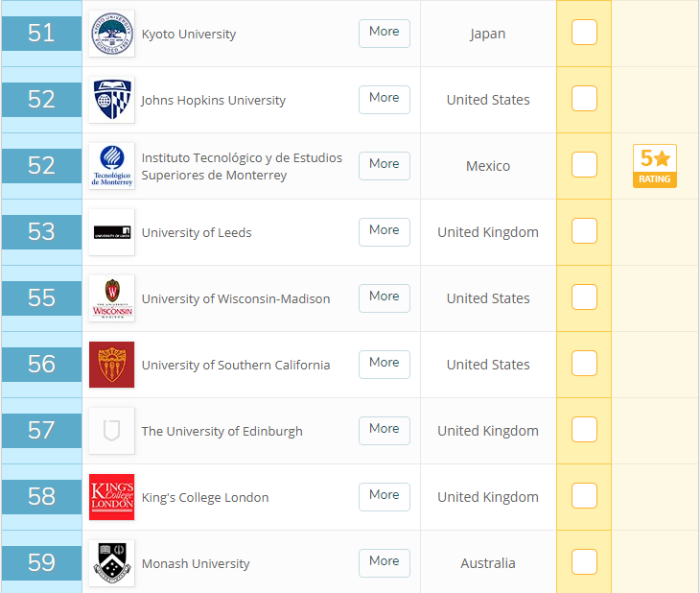Click the King's College London red logo

pyautogui.click(x=111, y=497)
